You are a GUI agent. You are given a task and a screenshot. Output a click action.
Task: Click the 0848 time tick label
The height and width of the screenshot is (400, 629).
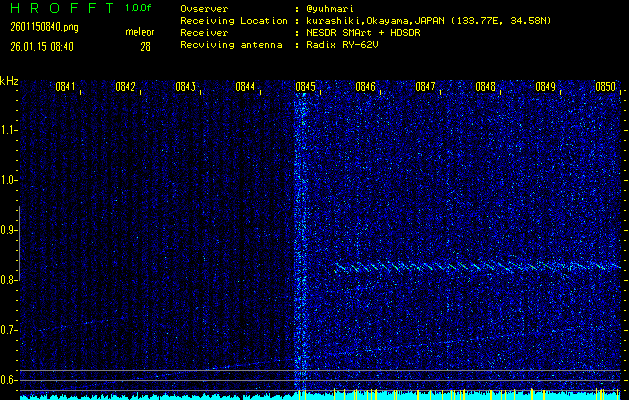(485, 87)
